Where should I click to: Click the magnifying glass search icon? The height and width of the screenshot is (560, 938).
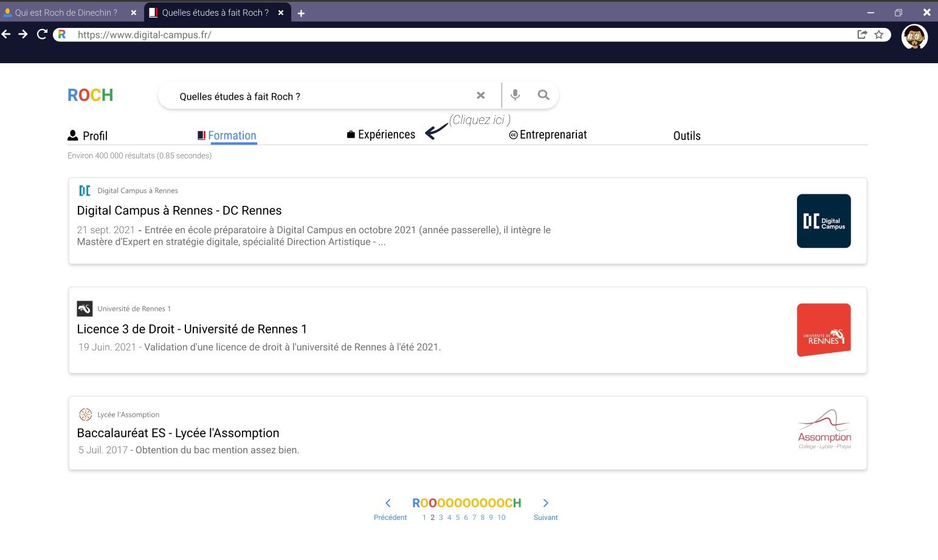tap(543, 95)
